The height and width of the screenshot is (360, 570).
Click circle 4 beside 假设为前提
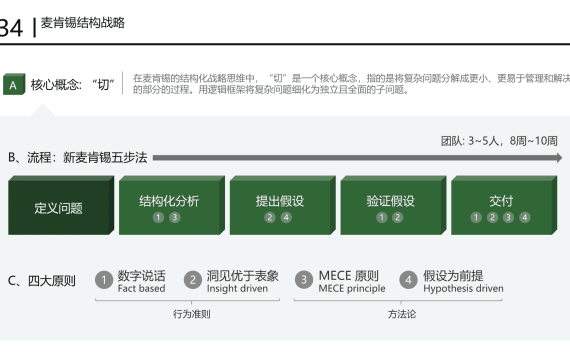pos(408,280)
